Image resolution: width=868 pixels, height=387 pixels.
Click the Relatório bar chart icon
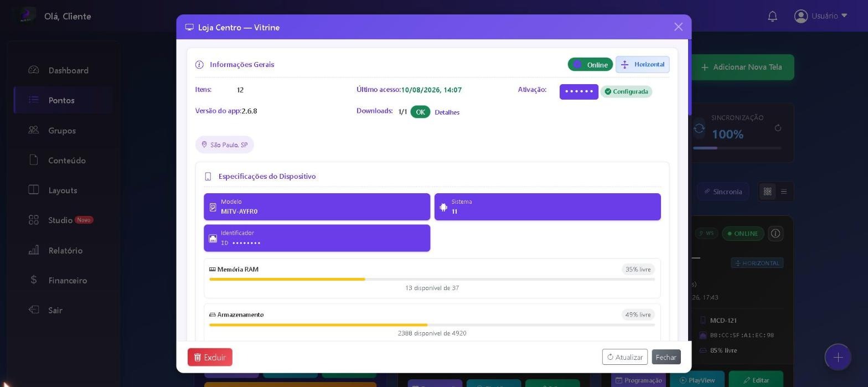click(x=34, y=250)
